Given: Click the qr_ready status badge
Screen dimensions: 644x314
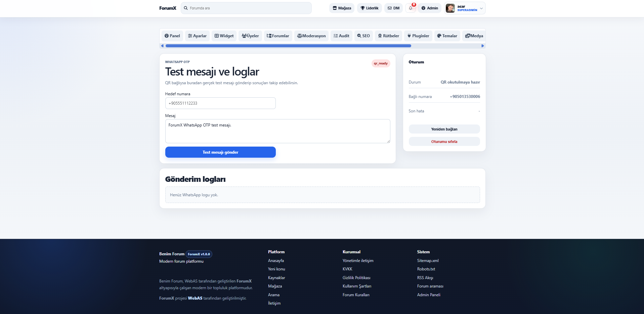Looking at the screenshot, I should click(x=381, y=63).
